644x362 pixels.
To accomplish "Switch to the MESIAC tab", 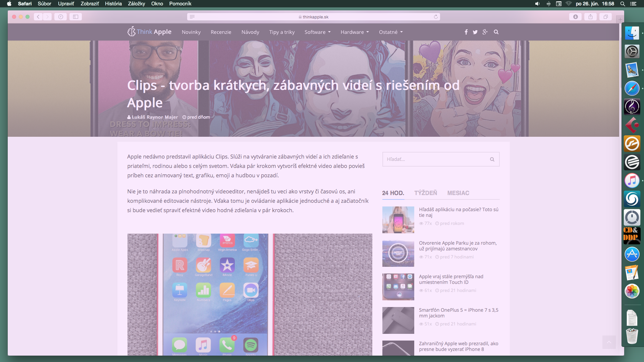I will [458, 193].
